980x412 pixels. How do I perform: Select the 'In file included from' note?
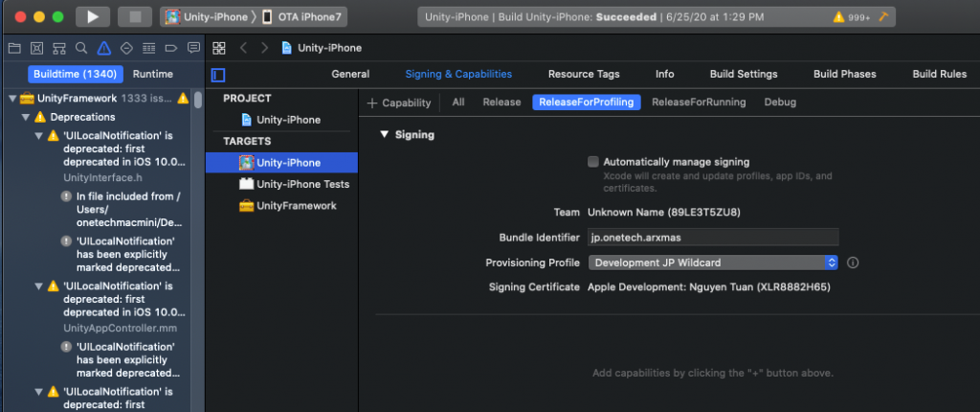(122, 210)
